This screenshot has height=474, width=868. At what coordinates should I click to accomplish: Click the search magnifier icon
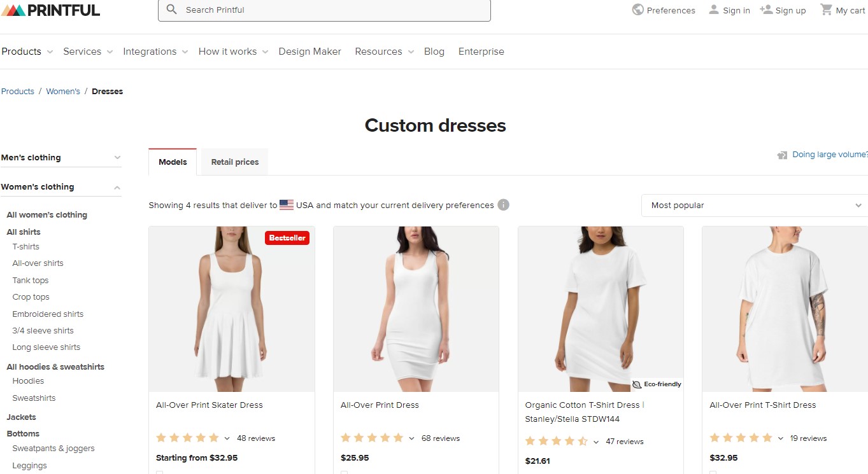point(171,10)
